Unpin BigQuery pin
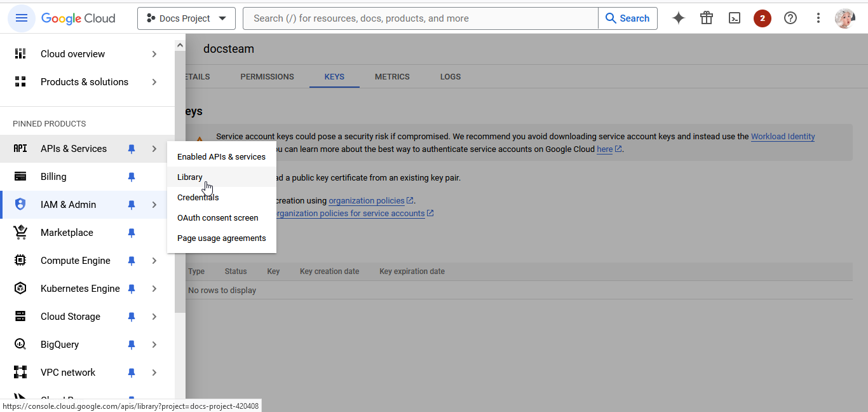Screen dimensions: 868x412 click(x=132, y=345)
